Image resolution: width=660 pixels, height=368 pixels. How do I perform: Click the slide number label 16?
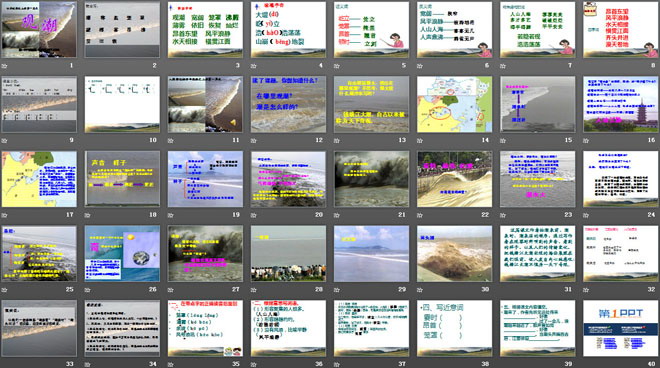coord(652,140)
